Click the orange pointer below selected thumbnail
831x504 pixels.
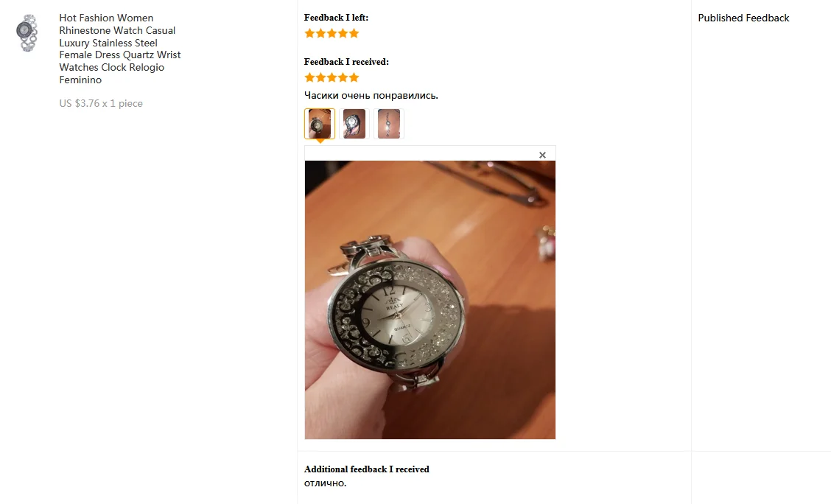(x=320, y=141)
